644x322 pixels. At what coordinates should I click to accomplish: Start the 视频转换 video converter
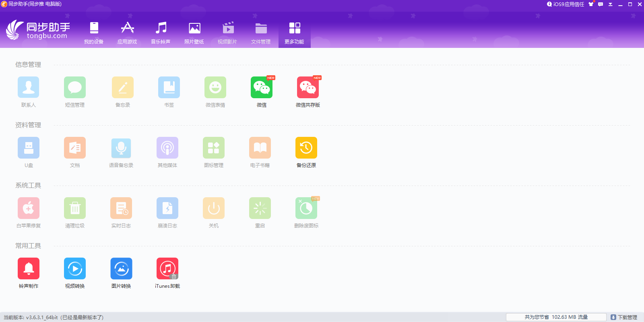click(x=75, y=269)
